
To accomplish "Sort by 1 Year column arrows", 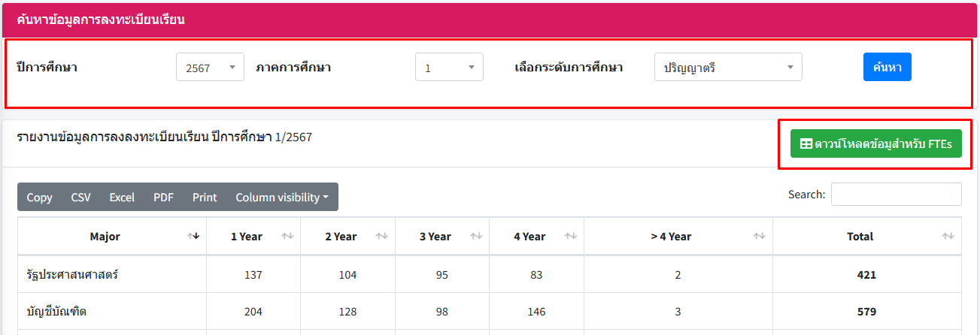I will (x=287, y=237).
